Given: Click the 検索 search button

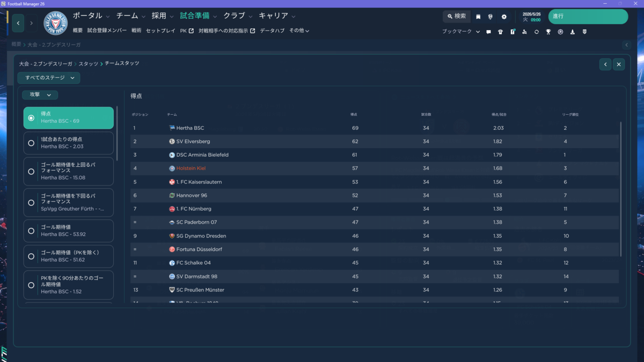Looking at the screenshot, I should coord(457,17).
